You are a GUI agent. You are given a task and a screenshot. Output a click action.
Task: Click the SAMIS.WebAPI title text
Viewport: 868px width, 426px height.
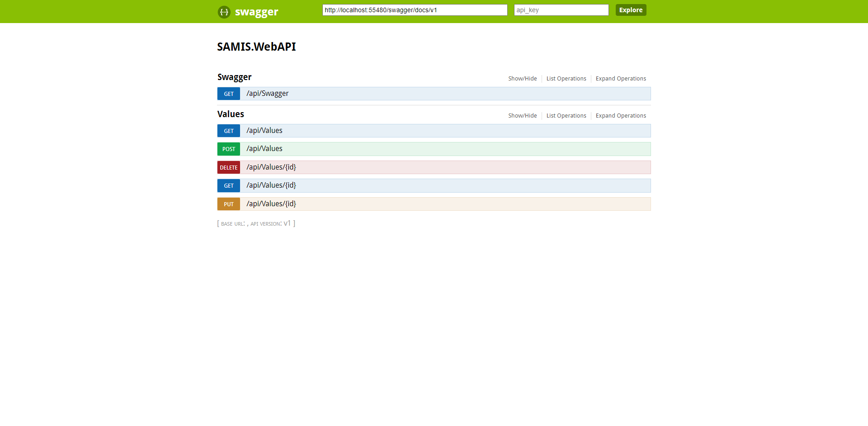(x=256, y=47)
